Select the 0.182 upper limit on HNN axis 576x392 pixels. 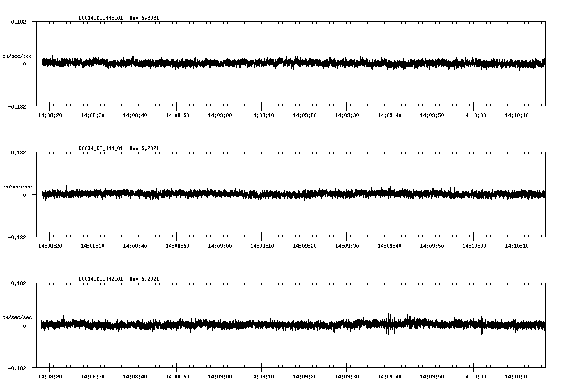[18, 152]
